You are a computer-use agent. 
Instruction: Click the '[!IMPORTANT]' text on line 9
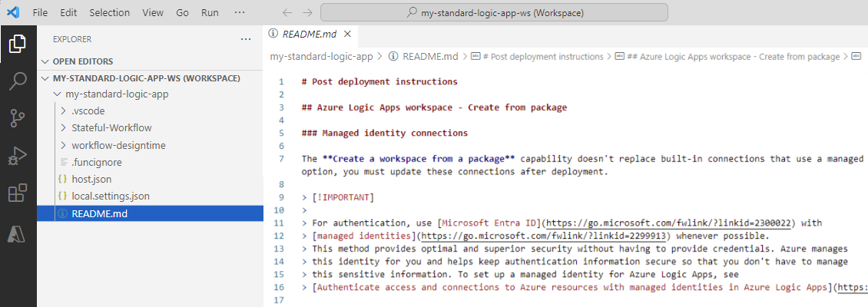[343, 197]
